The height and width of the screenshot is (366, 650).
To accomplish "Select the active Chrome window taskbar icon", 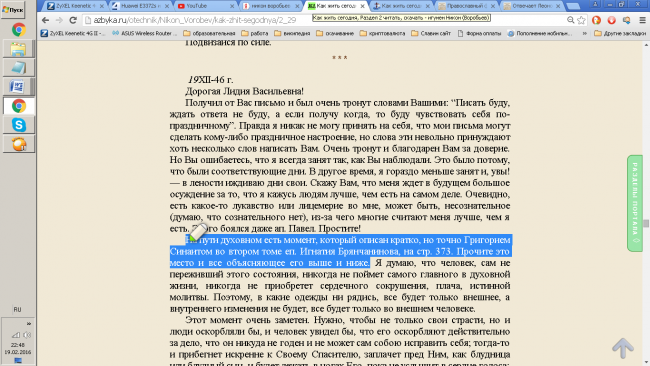I will [x=19, y=106].
